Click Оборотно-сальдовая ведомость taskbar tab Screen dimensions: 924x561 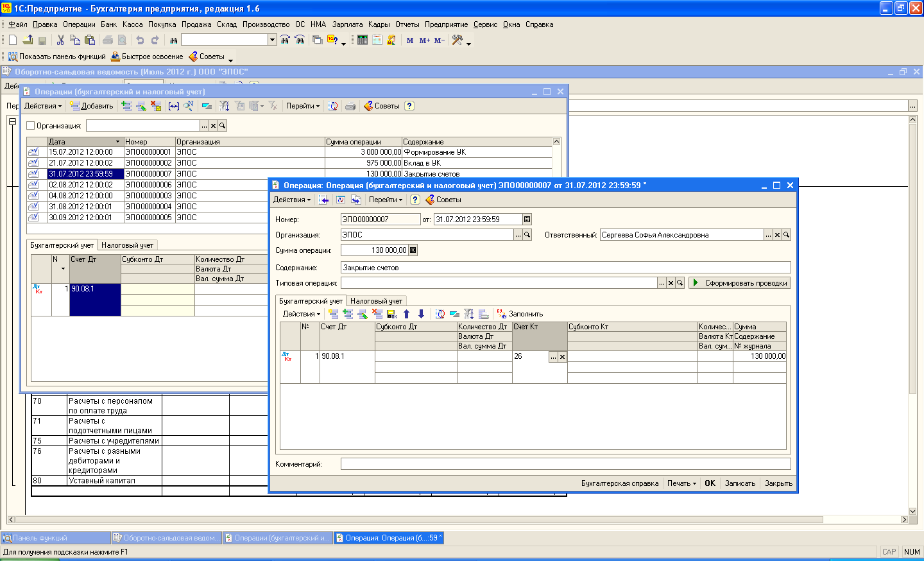[x=166, y=538]
